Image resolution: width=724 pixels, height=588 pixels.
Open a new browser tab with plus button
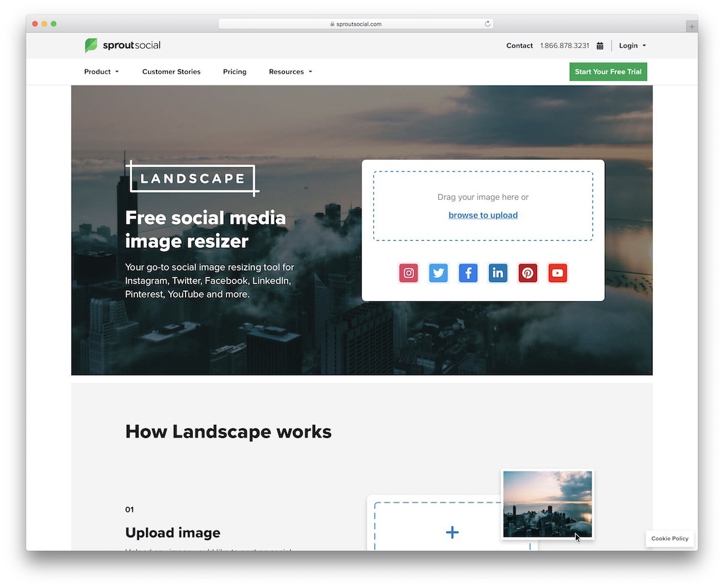(691, 27)
